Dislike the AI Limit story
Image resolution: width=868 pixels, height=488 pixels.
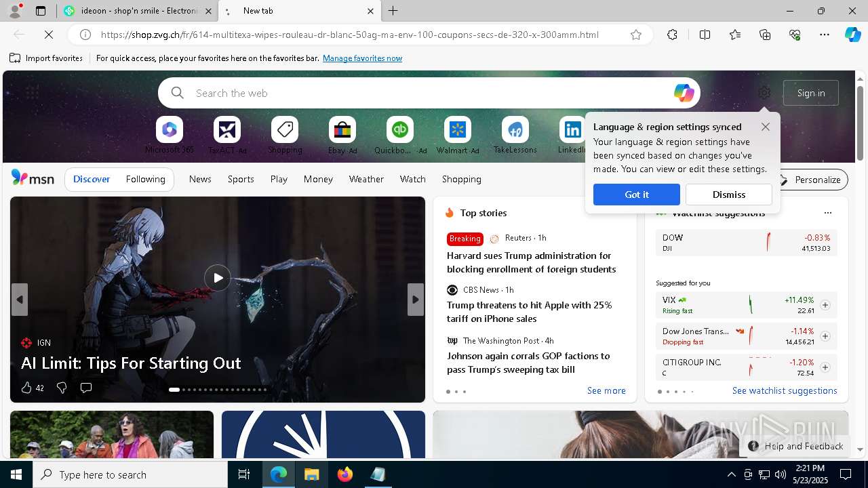click(62, 388)
